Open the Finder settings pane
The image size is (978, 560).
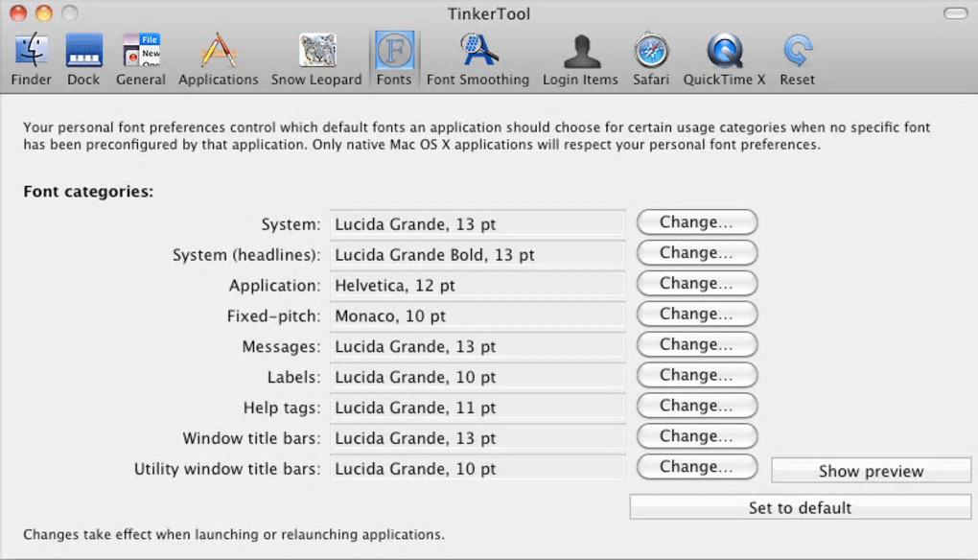(x=32, y=59)
